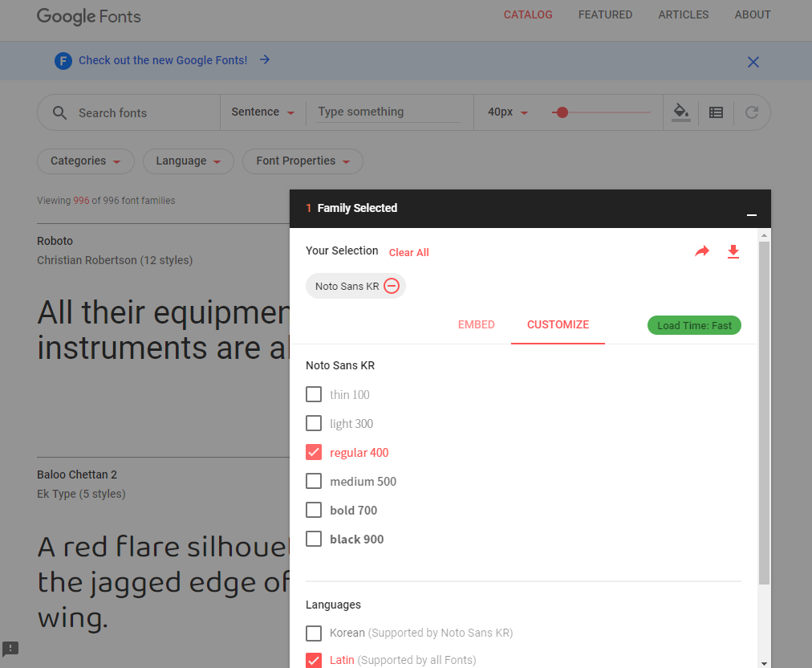Click the font size slider handle
Viewport: 812px width, 668px height.
(x=562, y=112)
